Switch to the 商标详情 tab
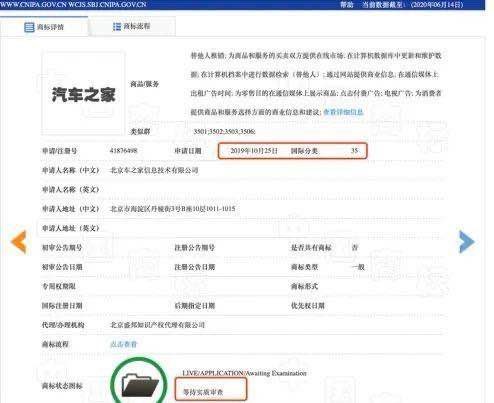 44,27
